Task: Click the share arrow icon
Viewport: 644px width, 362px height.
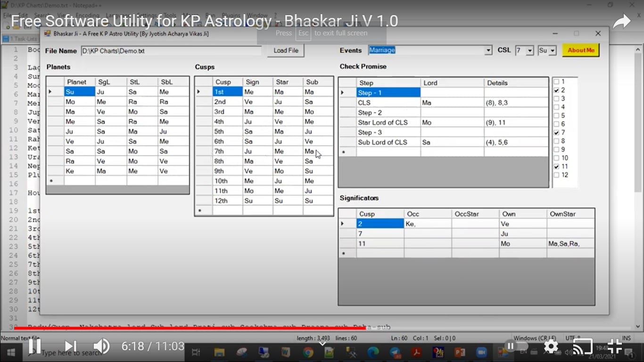Action: pyautogui.click(x=622, y=21)
